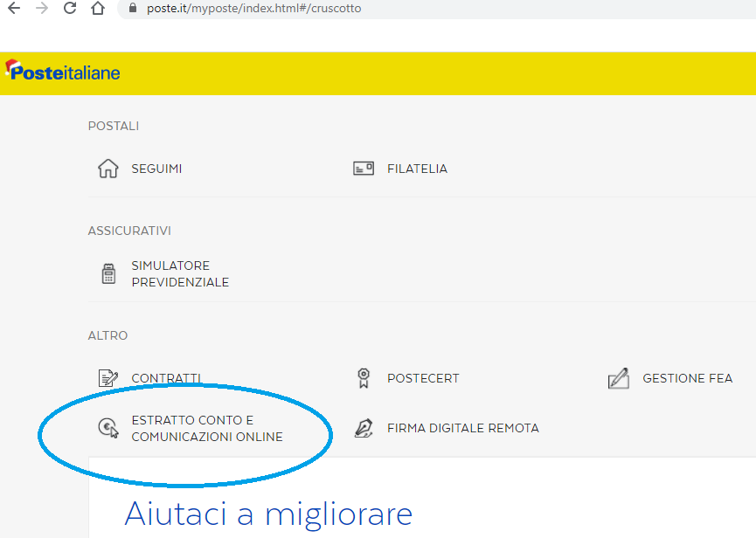Open the Posteitaliane logo home link

point(63,72)
